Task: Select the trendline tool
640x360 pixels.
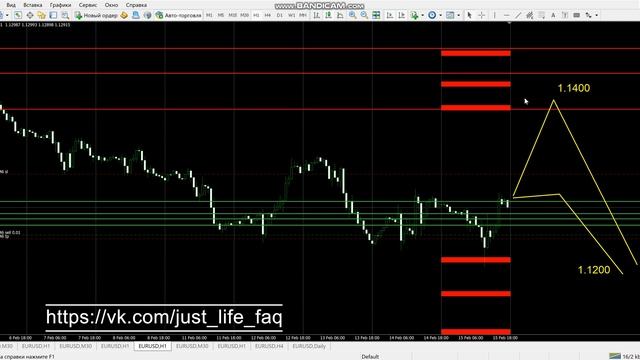Action: tap(518, 15)
